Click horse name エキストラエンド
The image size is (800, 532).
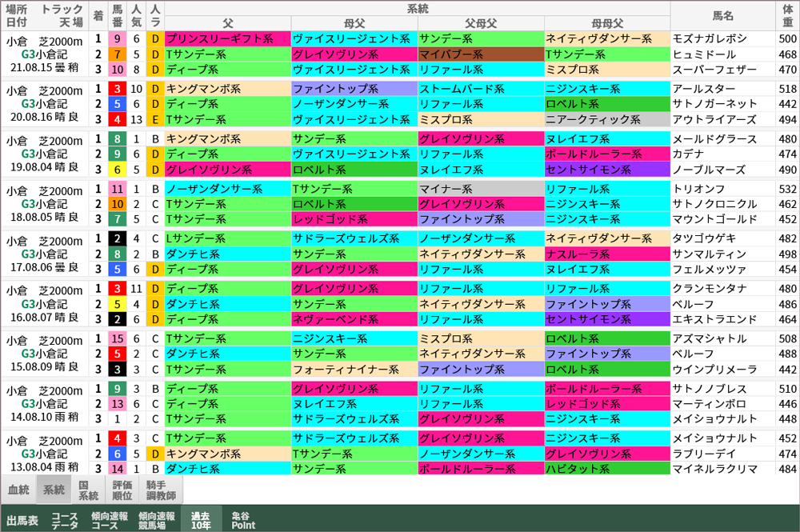(714, 319)
